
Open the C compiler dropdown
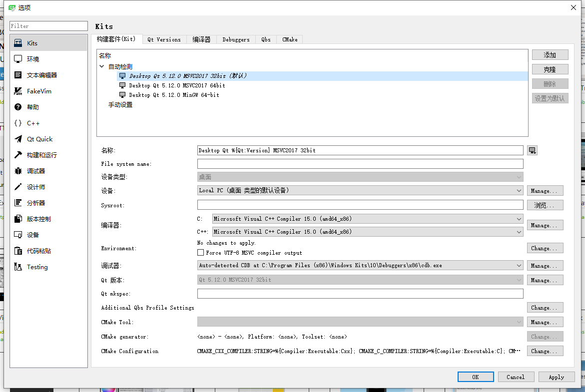pyautogui.click(x=368, y=219)
